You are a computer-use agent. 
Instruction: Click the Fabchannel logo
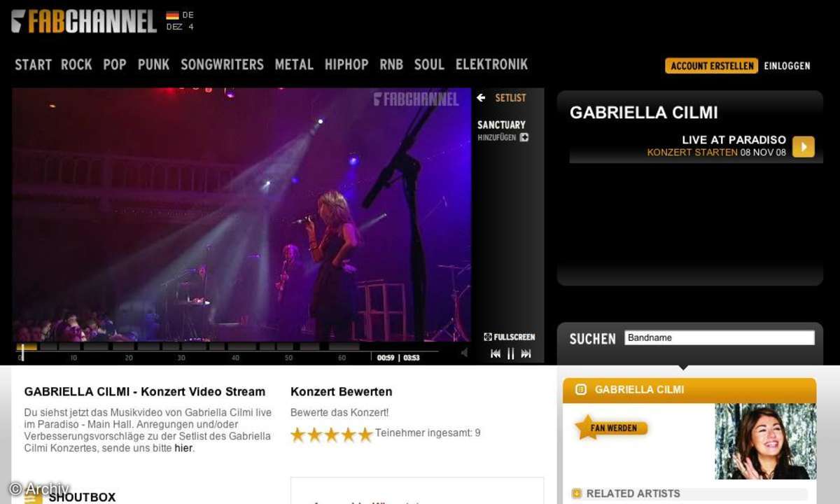(83, 21)
